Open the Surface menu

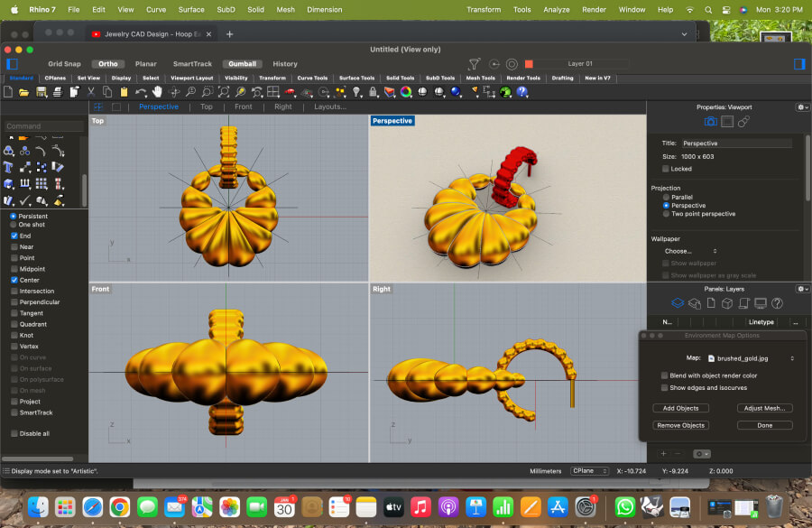tap(191, 9)
